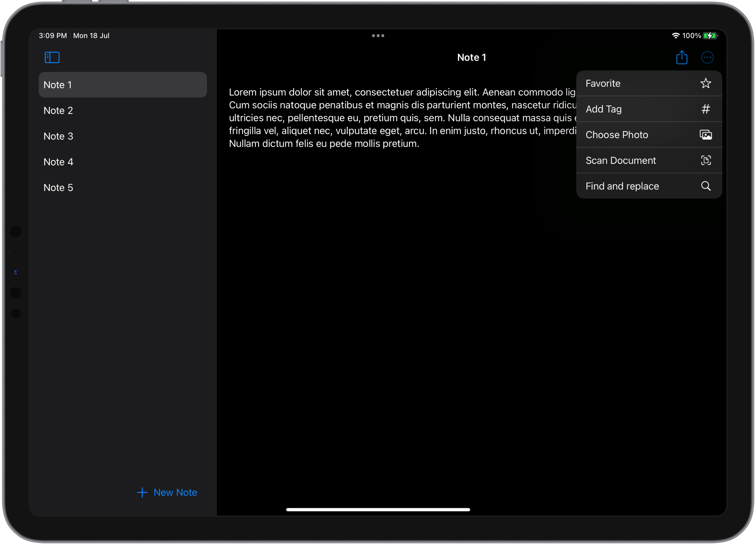Select Find and replace from the menu
The image size is (756, 544).
coord(633,186)
